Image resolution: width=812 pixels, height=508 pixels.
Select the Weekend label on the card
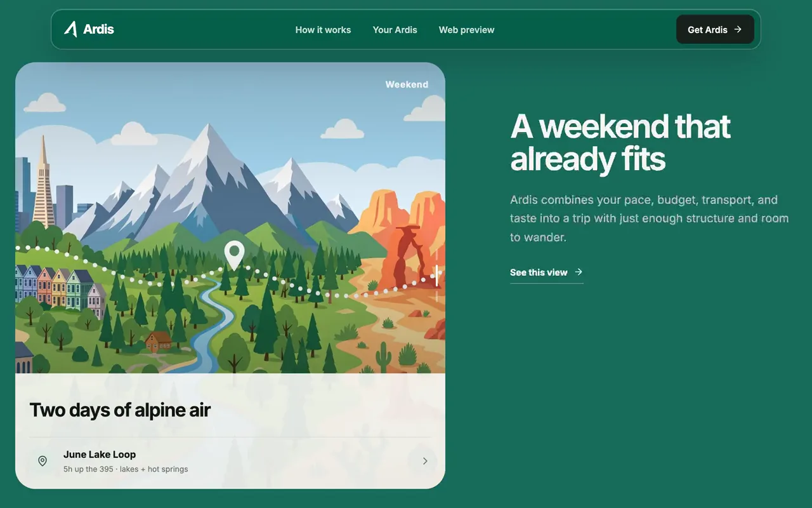(x=407, y=84)
